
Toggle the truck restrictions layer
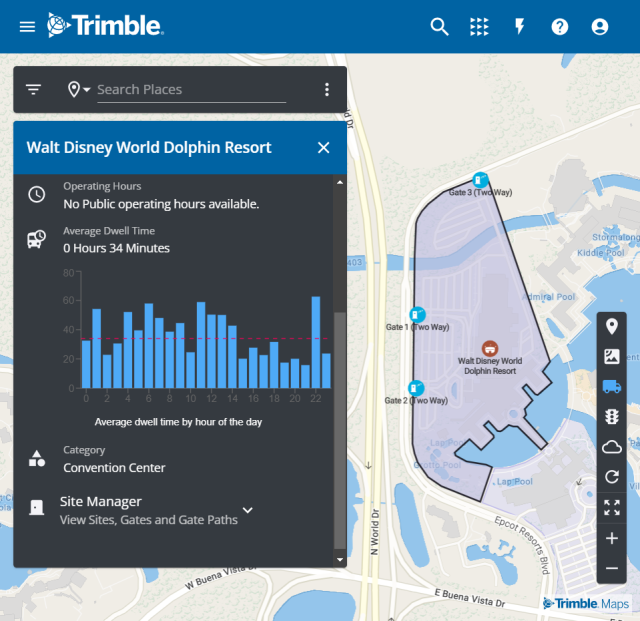(611, 386)
